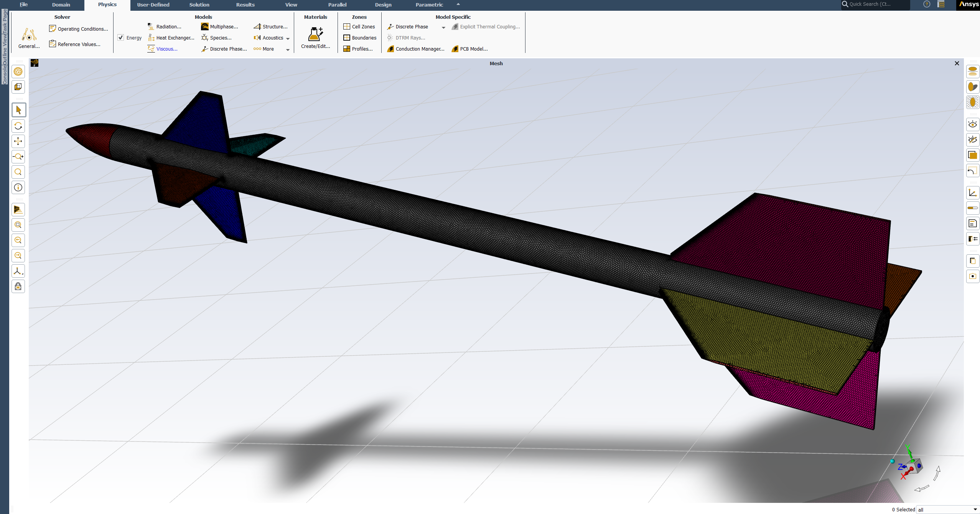Open Create/Edit materials
Viewport: 980px width, 514px height.
315,38
